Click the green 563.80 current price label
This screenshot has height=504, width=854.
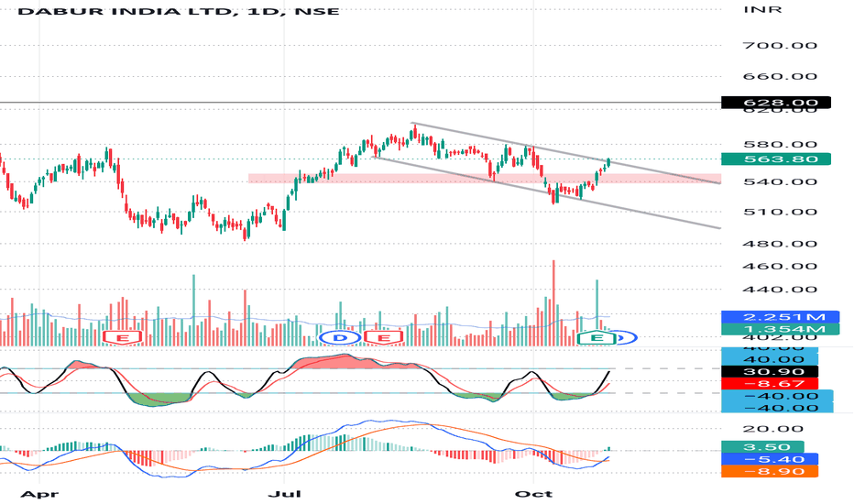coord(775,159)
